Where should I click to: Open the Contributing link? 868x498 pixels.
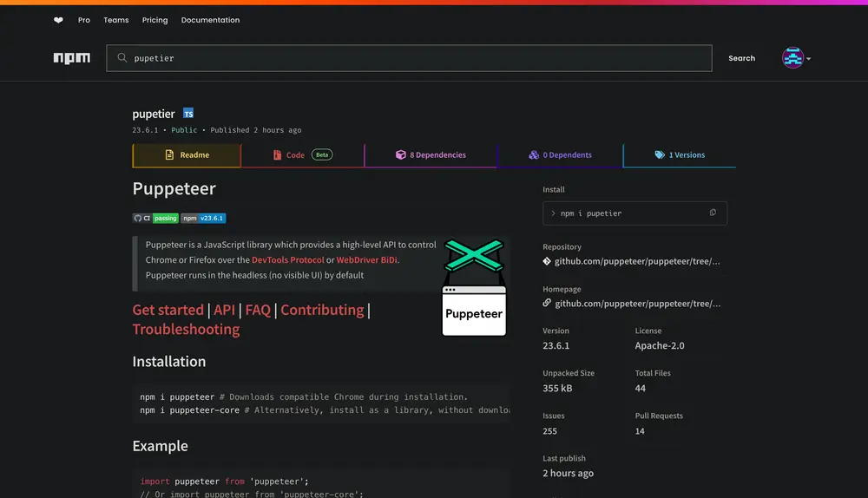click(322, 310)
